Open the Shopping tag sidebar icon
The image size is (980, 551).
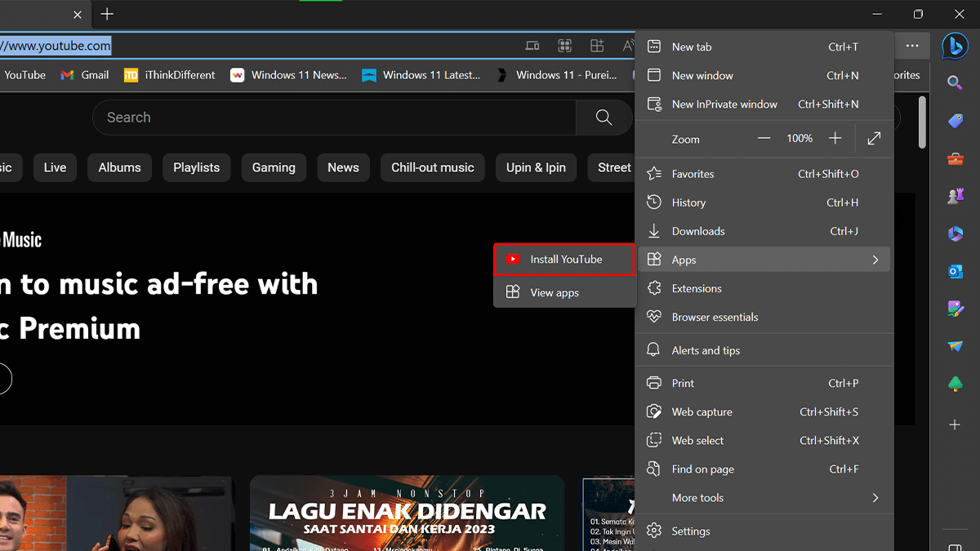[x=955, y=121]
